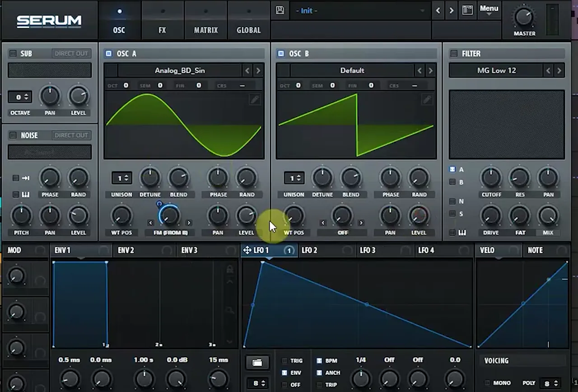Enable the SUB oscillator

point(13,53)
